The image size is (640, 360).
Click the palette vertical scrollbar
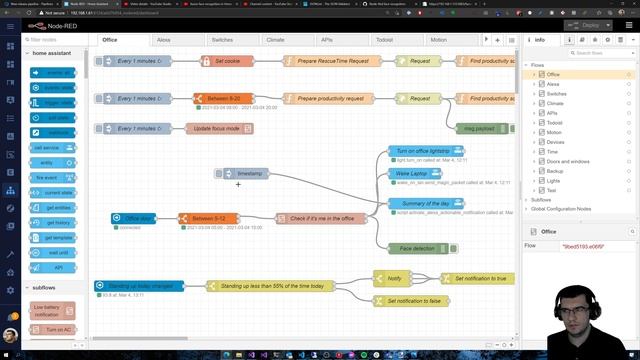click(x=86, y=64)
